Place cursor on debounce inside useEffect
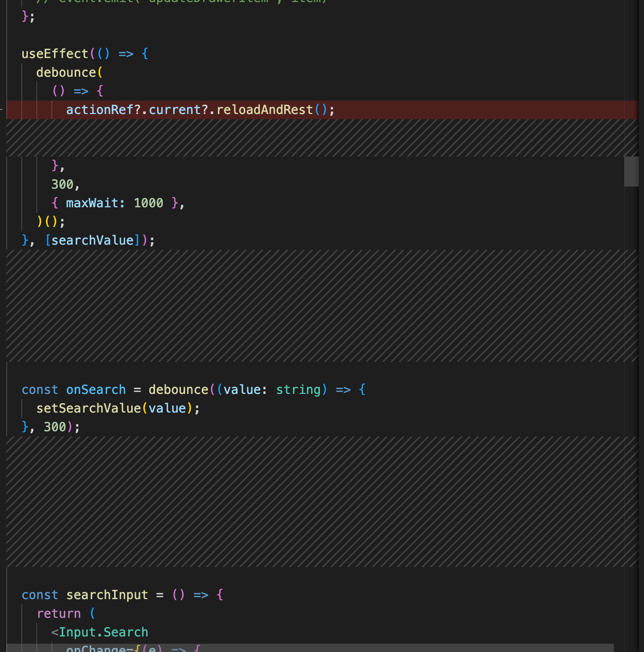 (x=66, y=73)
